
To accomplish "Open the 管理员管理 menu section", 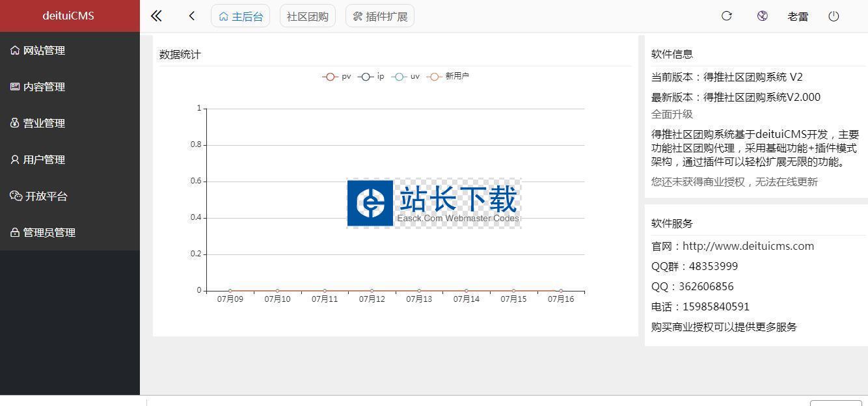I will point(49,233).
